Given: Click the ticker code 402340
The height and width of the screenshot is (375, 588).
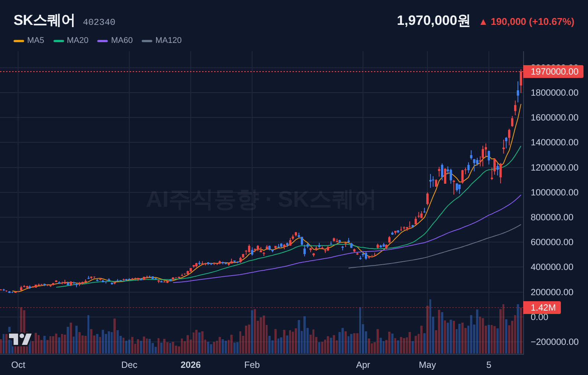Looking at the screenshot, I should (99, 22).
